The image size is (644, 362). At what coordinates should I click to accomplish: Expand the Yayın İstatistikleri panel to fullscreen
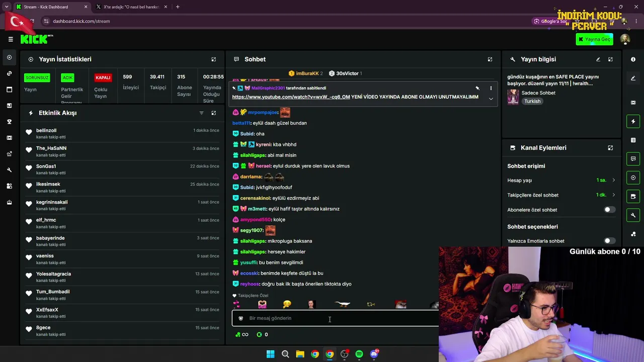[x=213, y=59]
